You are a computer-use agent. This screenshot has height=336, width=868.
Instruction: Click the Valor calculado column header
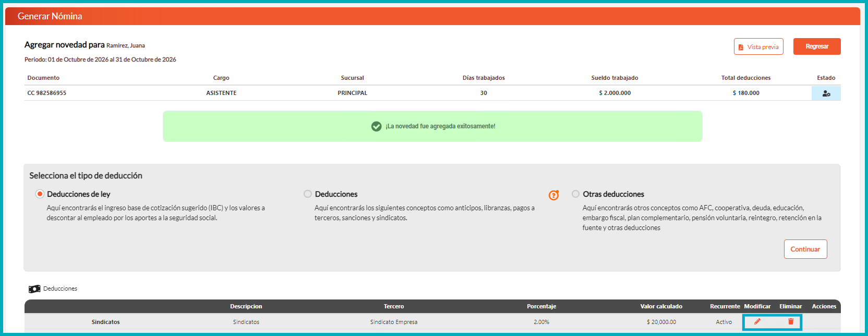tap(661, 306)
